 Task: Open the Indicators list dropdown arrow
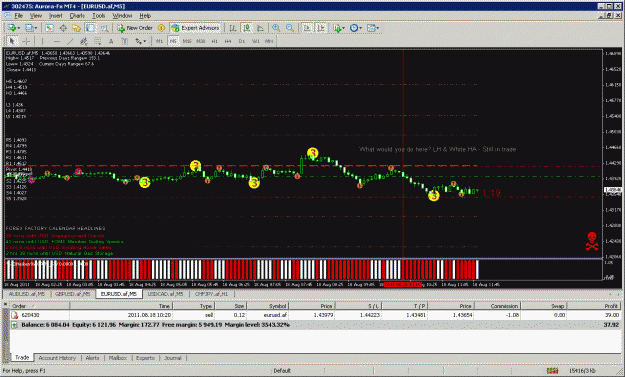pyautogui.click(x=344, y=28)
